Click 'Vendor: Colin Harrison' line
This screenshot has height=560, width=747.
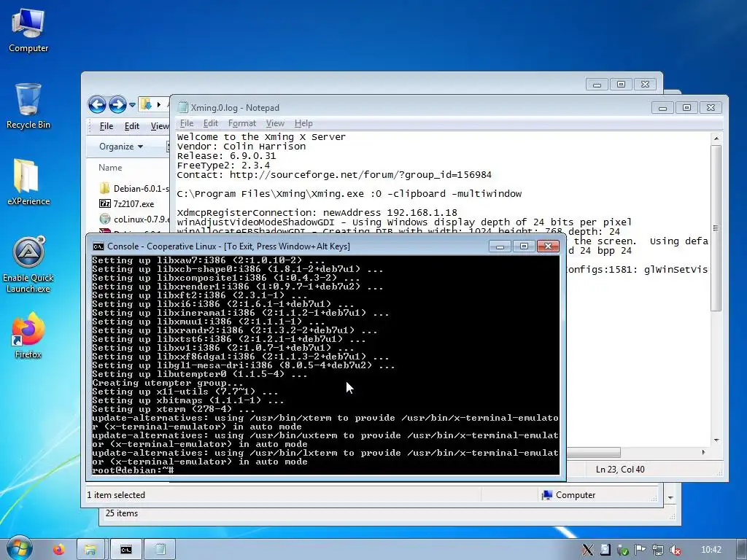[x=241, y=146]
